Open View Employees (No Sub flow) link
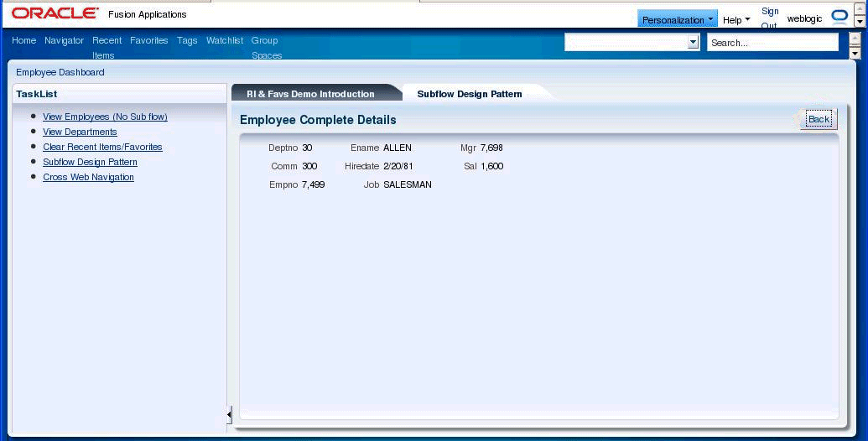The width and height of the screenshot is (868, 441). [105, 117]
